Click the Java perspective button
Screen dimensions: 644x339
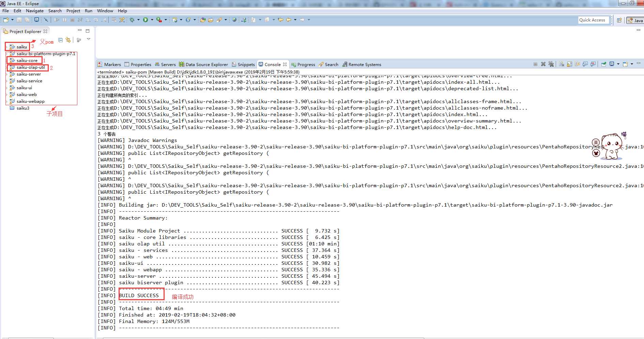(635, 20)
